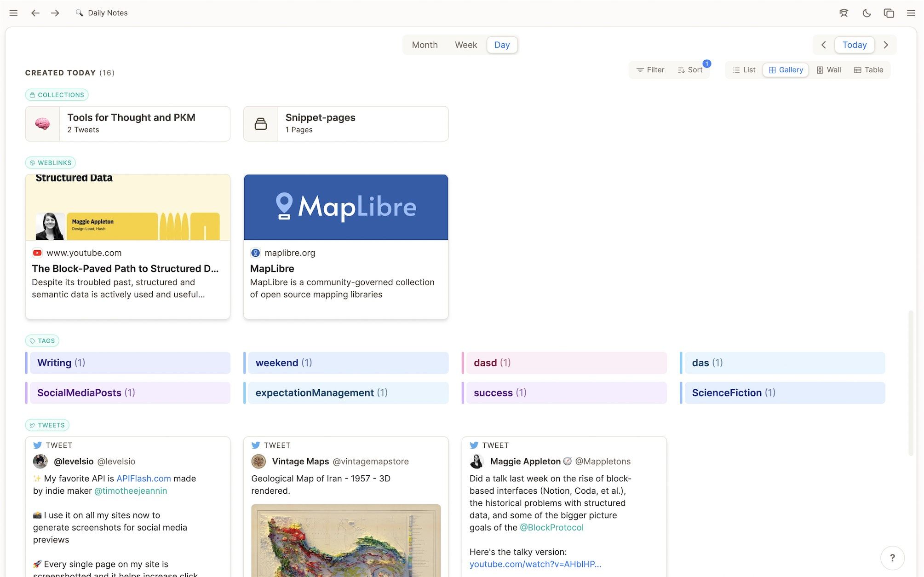
Task: Click the back navigation arrow
Action: click(35, 13)
